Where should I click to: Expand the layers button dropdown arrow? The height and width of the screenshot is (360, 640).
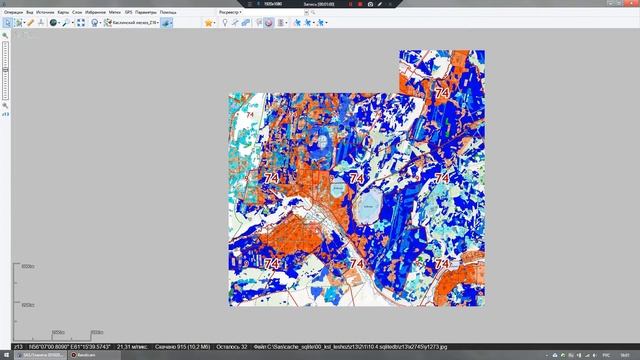(171, 23)
